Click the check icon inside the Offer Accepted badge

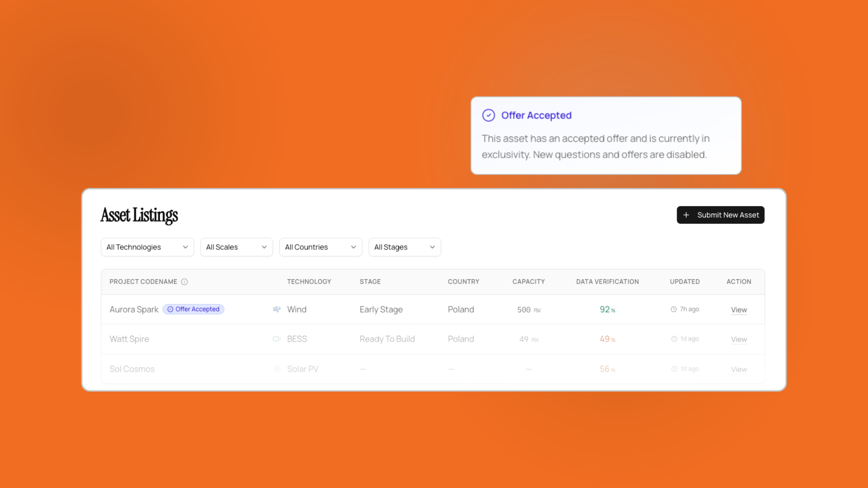coord(170,309)
